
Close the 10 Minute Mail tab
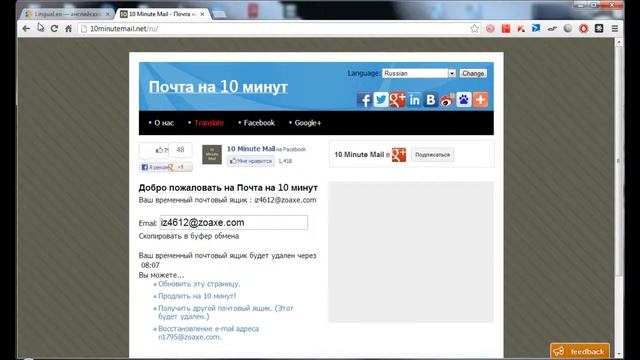[x=202, y=14]
